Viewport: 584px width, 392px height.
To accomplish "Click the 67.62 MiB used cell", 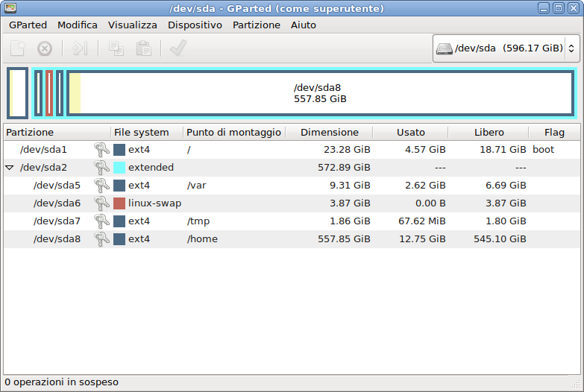I will point(422,221).
